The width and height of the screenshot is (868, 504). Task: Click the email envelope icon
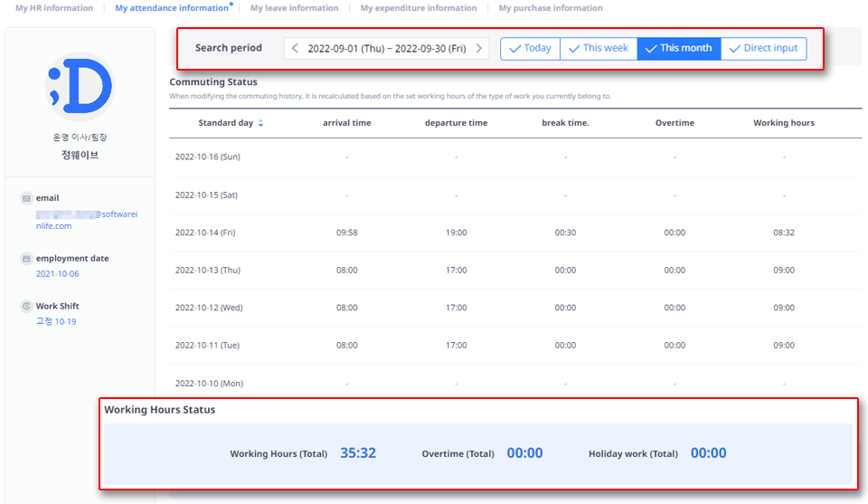click(26, 198)
